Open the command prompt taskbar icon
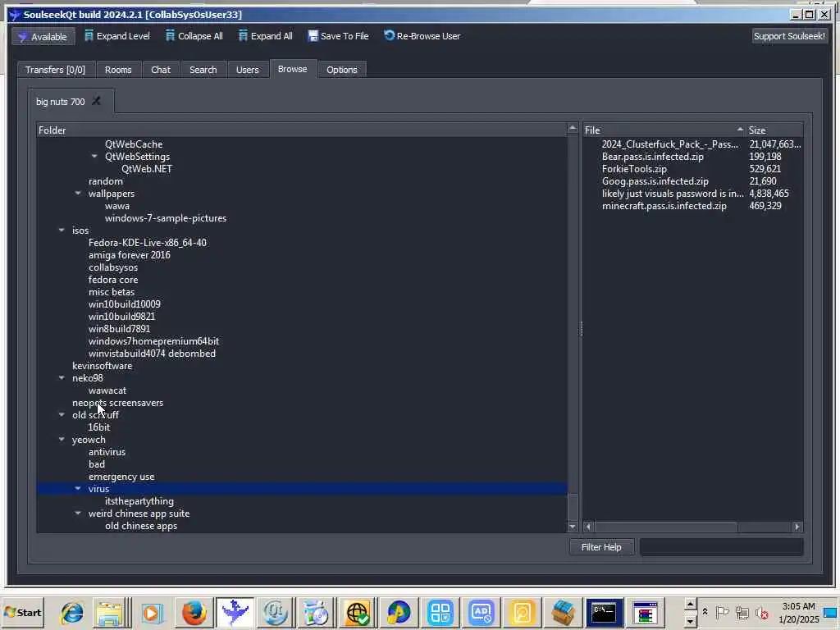 (604, 612)
